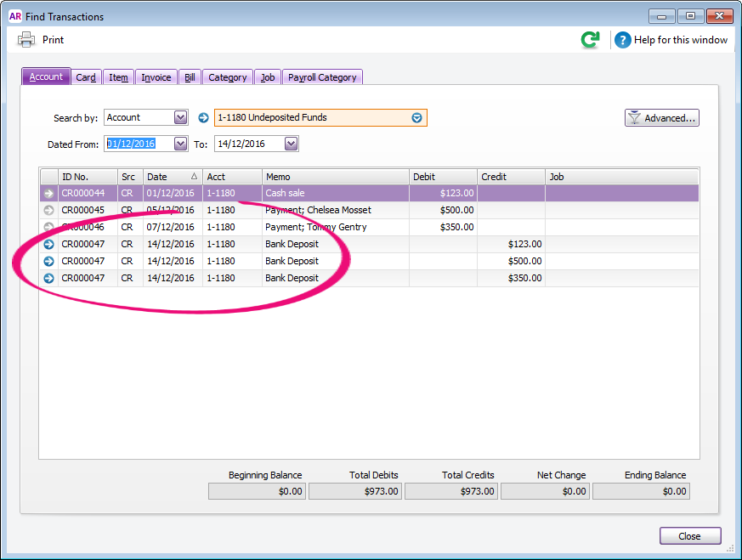Open the Dated From calendar dropdown
The width and height of the screenshot is (742, 560).
coord(178,144)
